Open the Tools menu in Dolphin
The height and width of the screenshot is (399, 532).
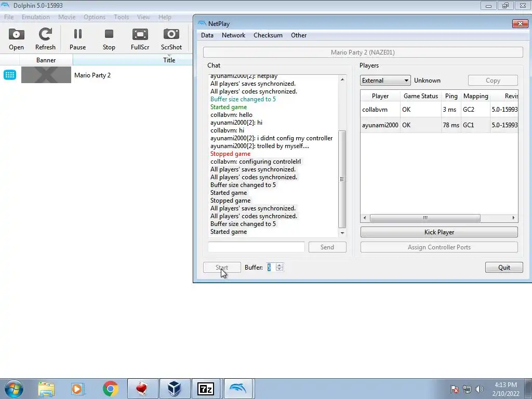pyautogui.click(x=121, y=17)
